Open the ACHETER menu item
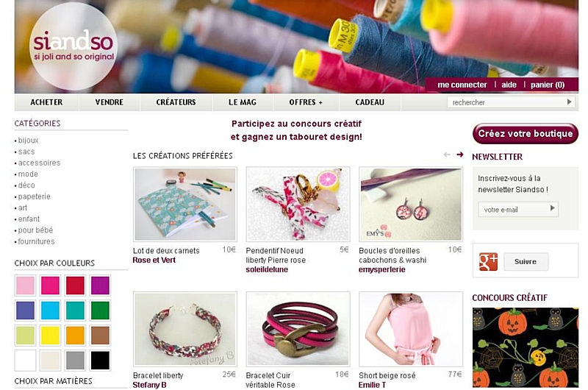 point(46,102)
